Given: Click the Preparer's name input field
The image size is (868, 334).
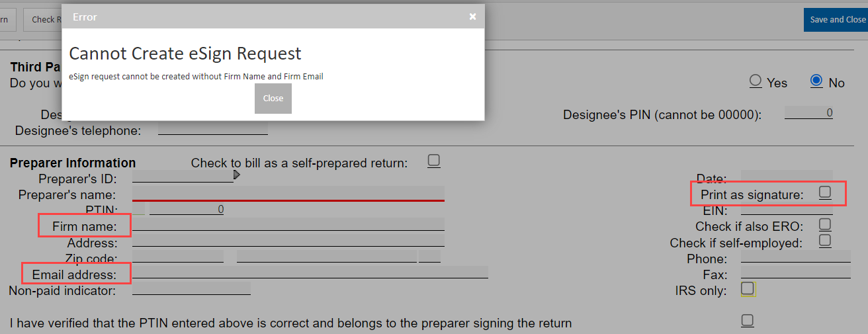Looking at the screenshot, I should [288, 193].
